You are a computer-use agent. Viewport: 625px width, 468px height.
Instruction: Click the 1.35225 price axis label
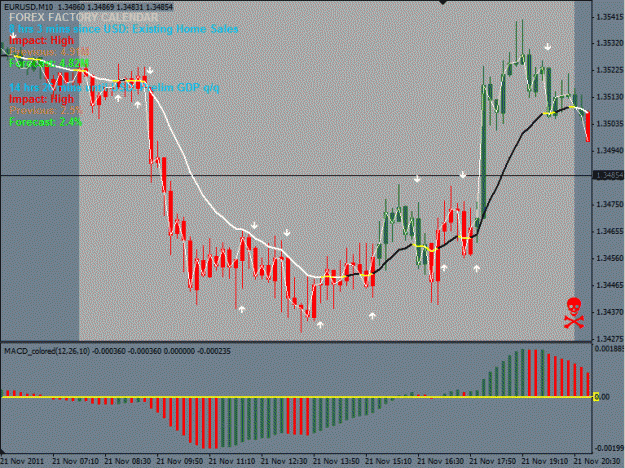(610, 70)
